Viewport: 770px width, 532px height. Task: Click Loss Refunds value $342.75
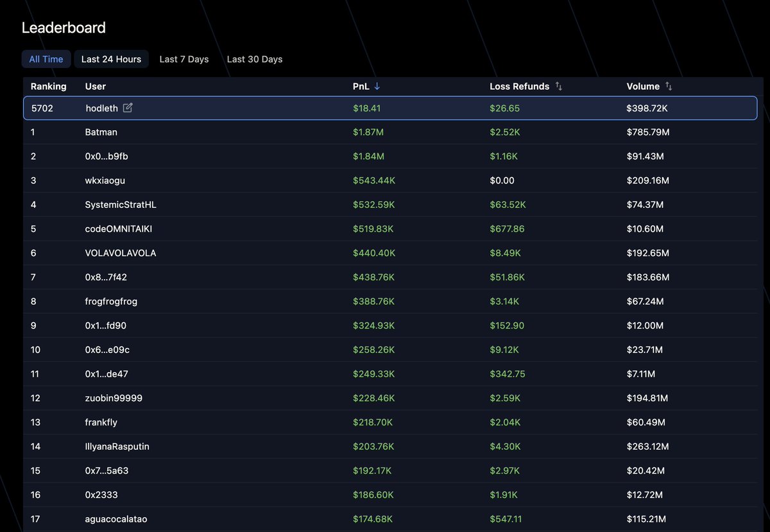(508, 374)
